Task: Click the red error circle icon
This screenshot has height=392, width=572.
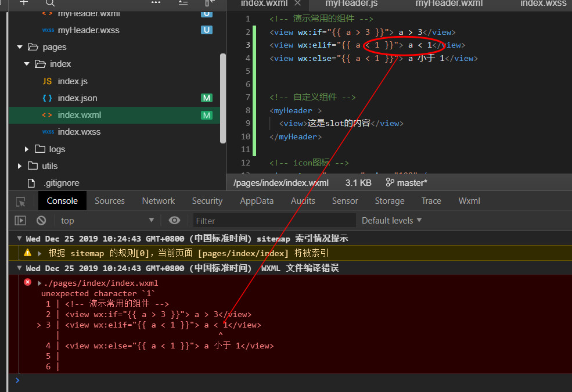Action: point(27,282)
